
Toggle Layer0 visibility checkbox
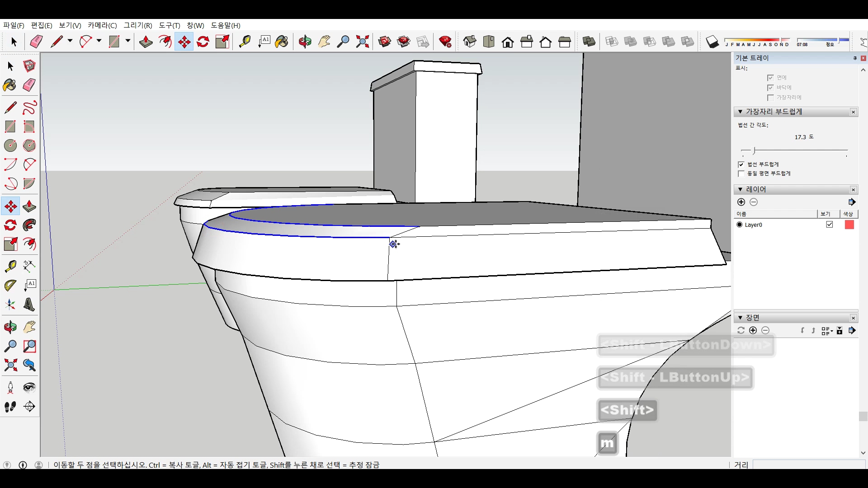tap(829, 225)
